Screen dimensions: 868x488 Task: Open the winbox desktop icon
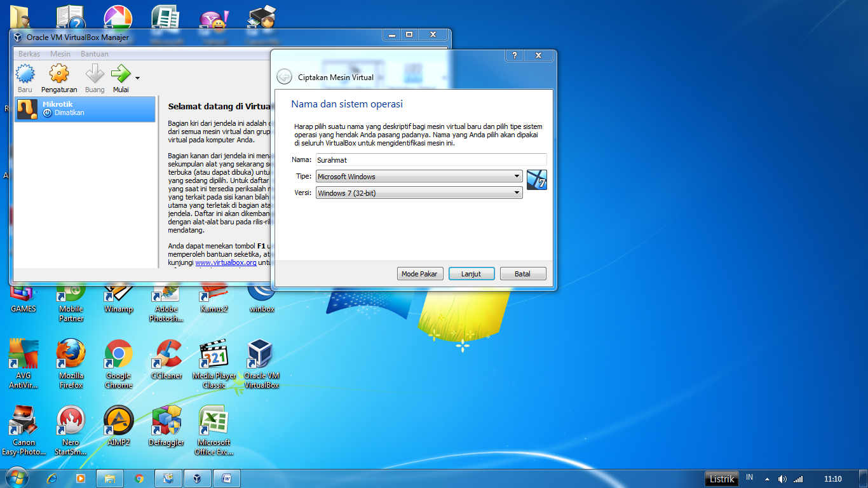pyautogui.click(x=261, y=297)
